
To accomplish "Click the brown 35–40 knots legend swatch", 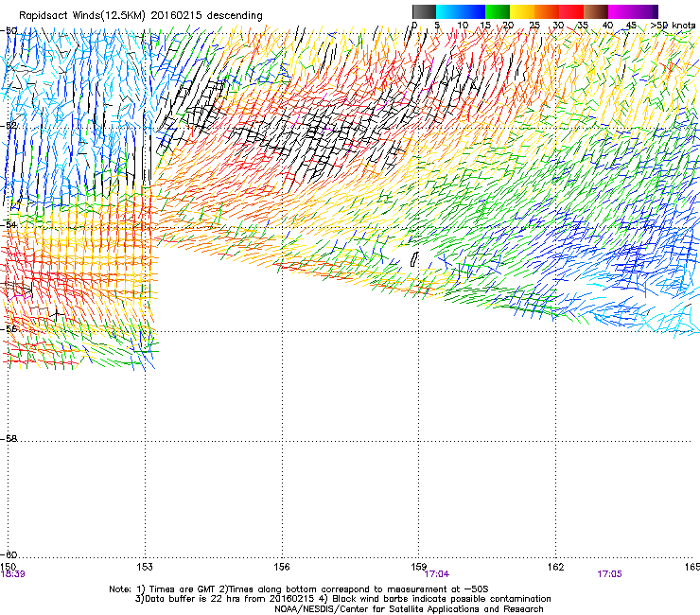I will click(596, 11).
